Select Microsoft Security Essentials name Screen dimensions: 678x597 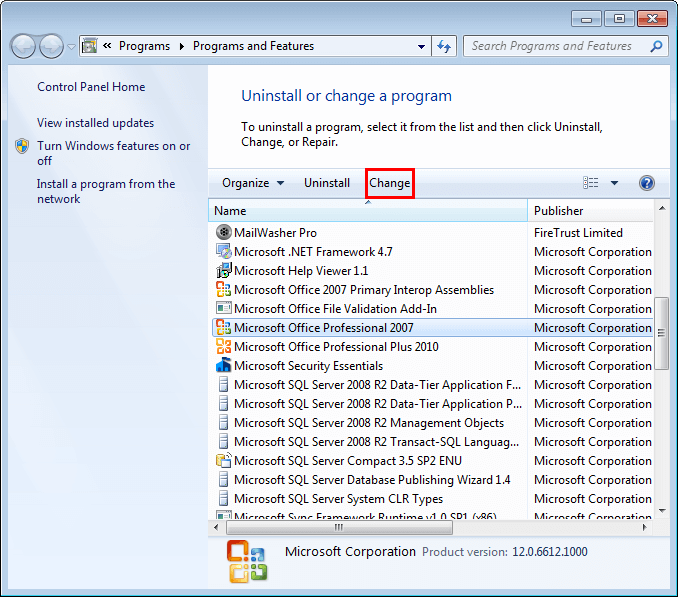click(x=309, y=366)
